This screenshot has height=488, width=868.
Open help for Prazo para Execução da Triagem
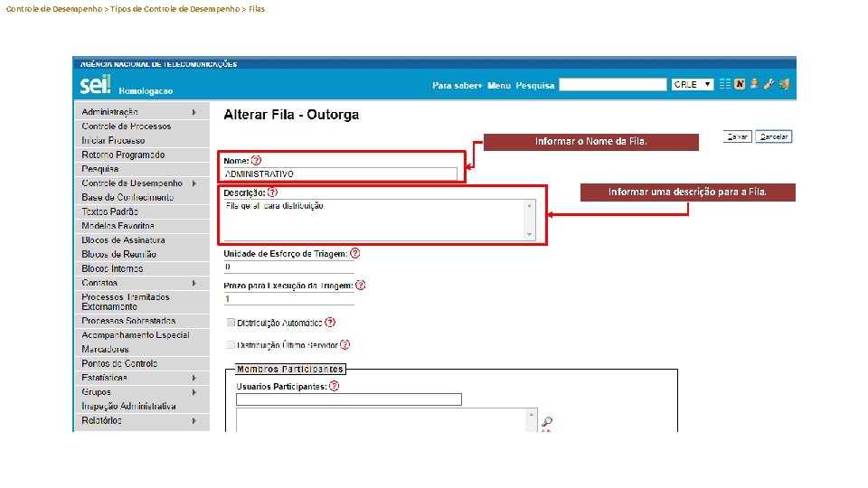click(x=361, y=286)
